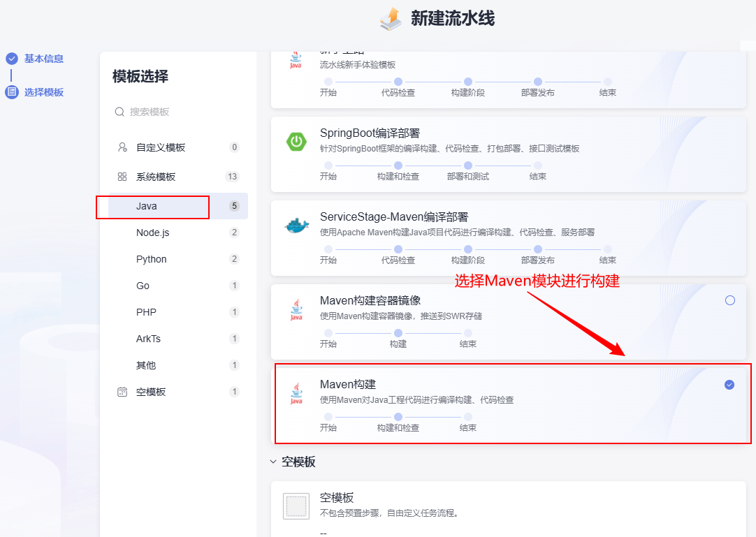Collapse the 空模板 section chevron
The height and width of the screenshot is (537, 756).
(273, 462)
